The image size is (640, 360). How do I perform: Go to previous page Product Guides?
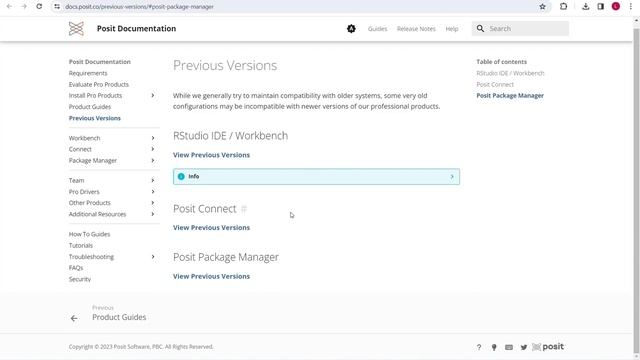tap(119, 317)
